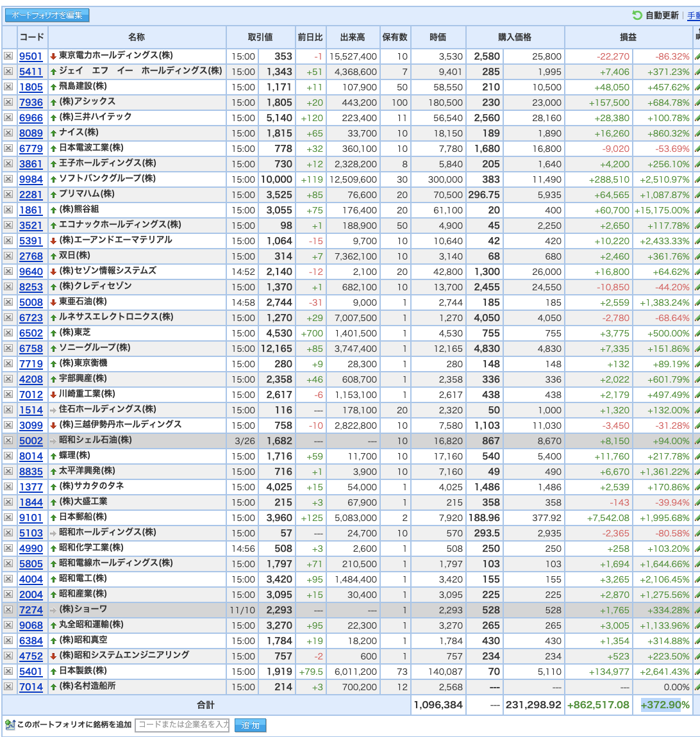The width and height of the screenshot is (700, 737).
Task: Remove 名村造船所 row with X icon
Action: (x=8, y=687)
